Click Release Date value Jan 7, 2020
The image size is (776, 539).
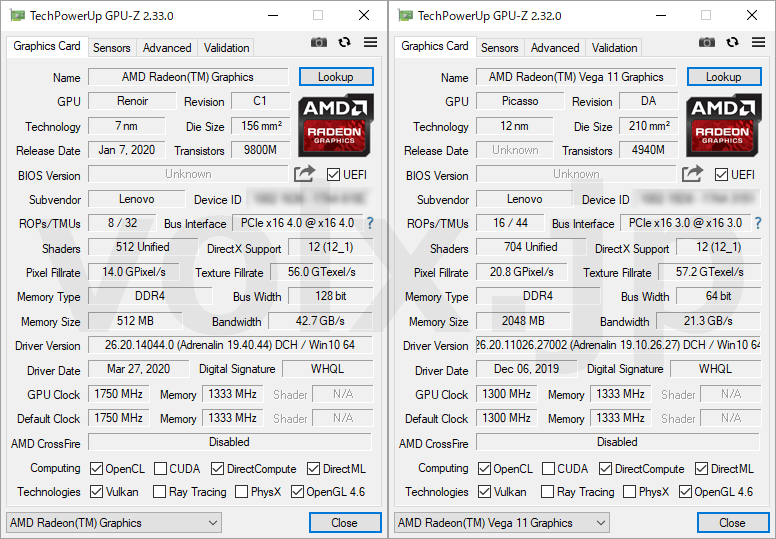pyautogui.click(x=127, y=150)
